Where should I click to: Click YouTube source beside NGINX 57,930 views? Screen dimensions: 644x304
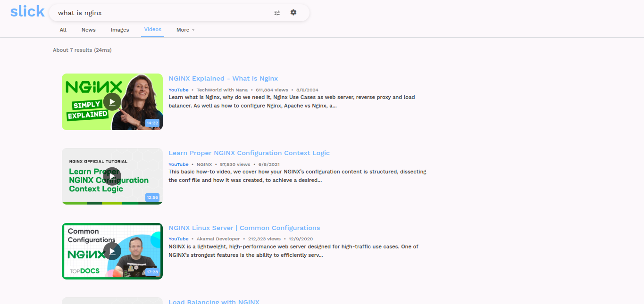coord(178,164)
